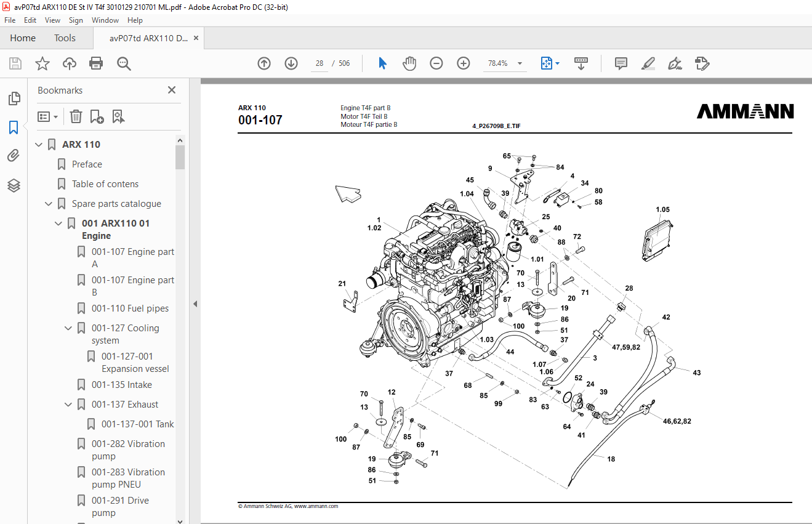This screenshot has width=812, height=524.
Task: Open the 001-282 Vibration pump bookmark
Action: click(128, 450)
